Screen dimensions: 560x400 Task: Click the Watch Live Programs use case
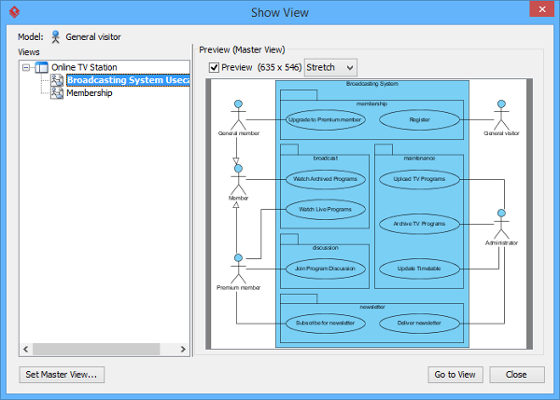[x=325, y=209]
